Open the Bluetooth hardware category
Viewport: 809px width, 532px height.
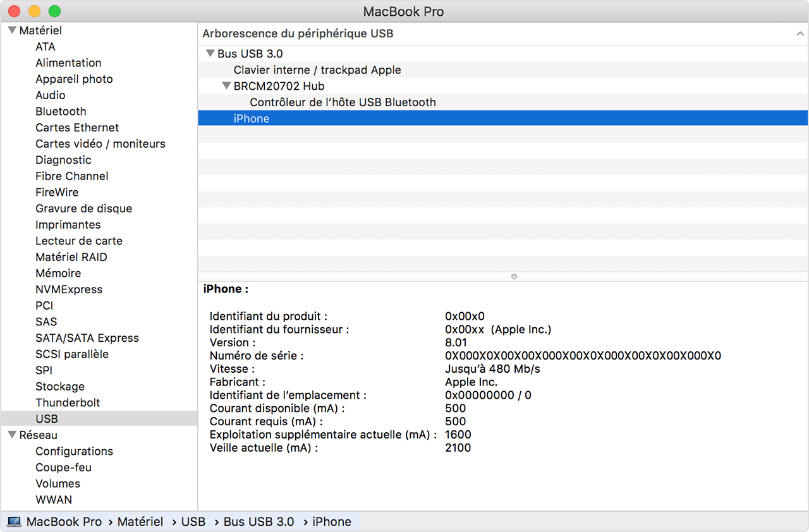61,111
